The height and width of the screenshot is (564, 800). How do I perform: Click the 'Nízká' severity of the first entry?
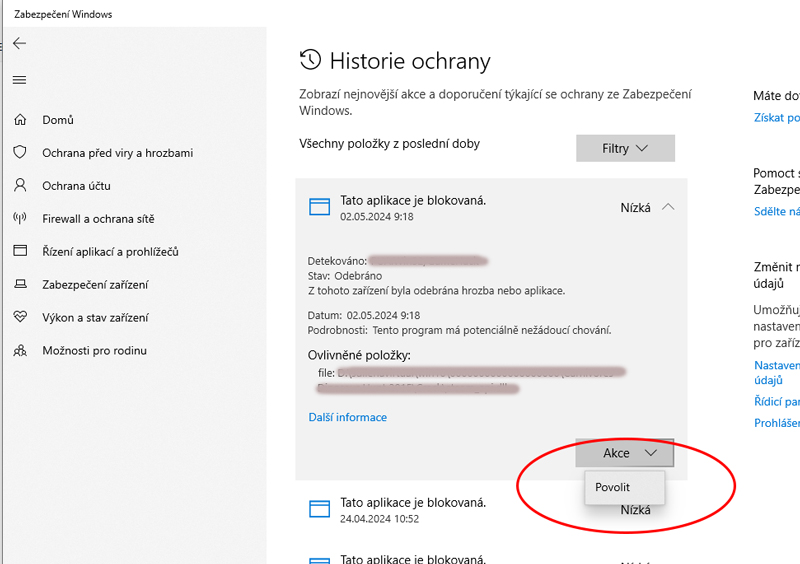coord(635,208)
